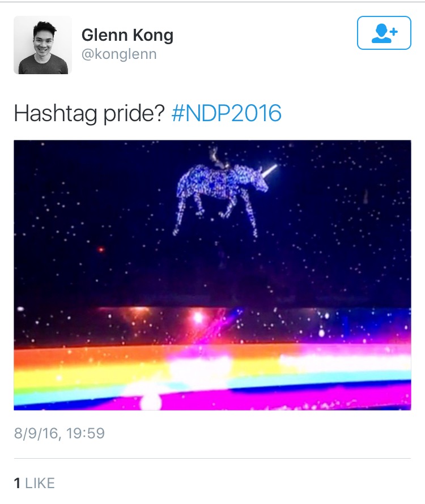The height and width of the screenshot is (504, 425).
Task: Open the #NDP2016 hashtag
Action: click(227, 113)
